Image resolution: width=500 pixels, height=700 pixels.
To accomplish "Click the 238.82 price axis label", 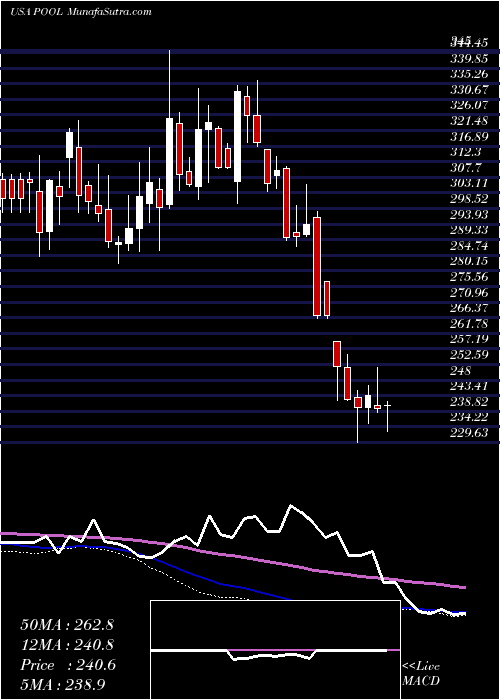I will 469,402.
